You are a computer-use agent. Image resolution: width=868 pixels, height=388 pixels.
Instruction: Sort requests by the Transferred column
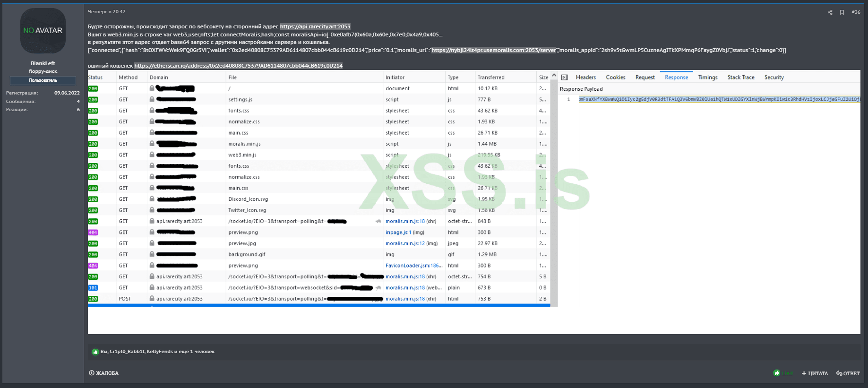491,78
